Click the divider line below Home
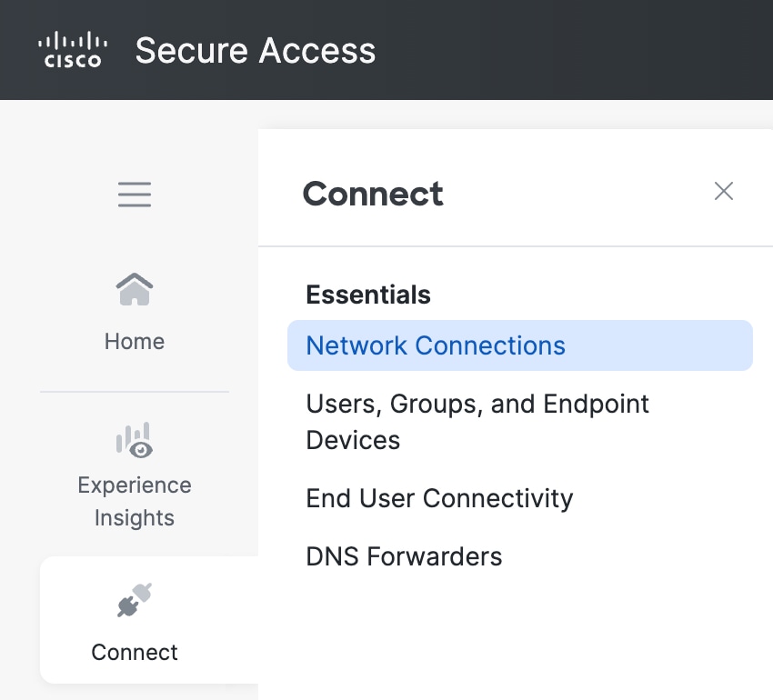This screenshot has height=700, width=773. click(135, 392)
